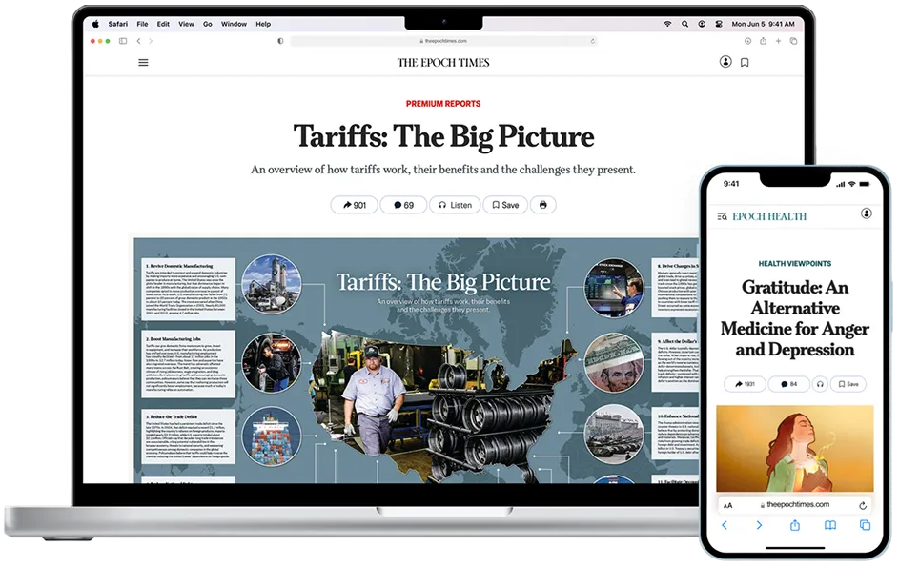Click "1. Revive Domestic Manufacturing" text box
The image size is (899, 588).
pos(188,290)
